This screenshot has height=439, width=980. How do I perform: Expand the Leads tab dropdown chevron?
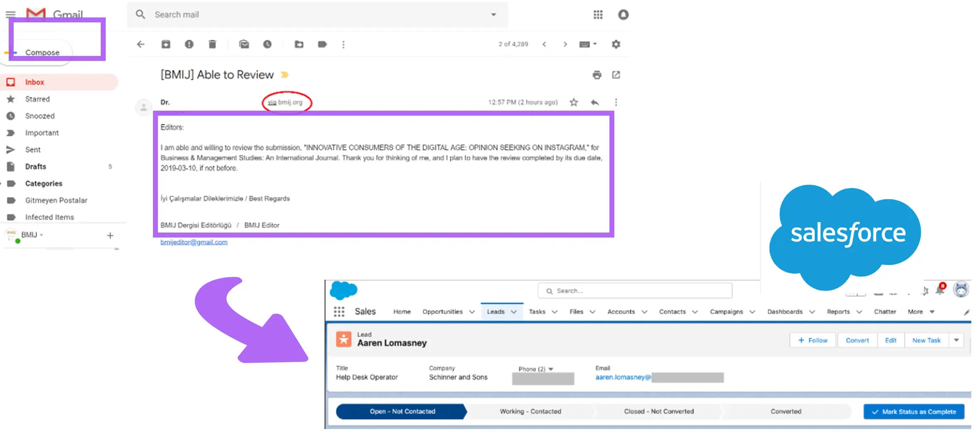[514, 312]
